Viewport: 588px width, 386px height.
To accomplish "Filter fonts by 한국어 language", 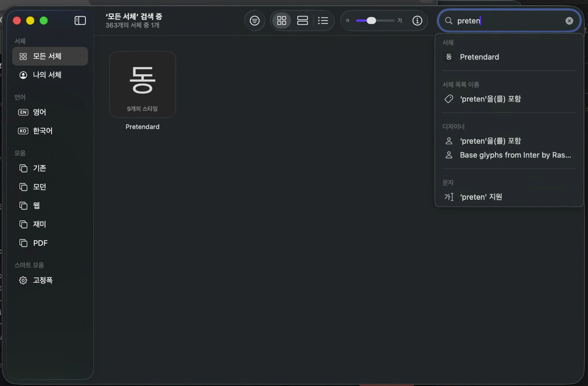I will (43, 131).
